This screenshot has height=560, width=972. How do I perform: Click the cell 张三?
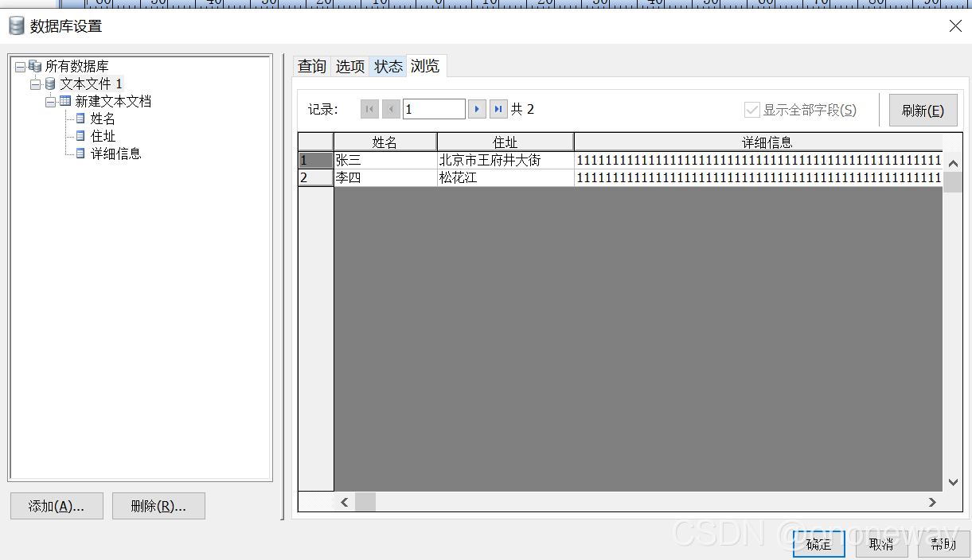385,161
